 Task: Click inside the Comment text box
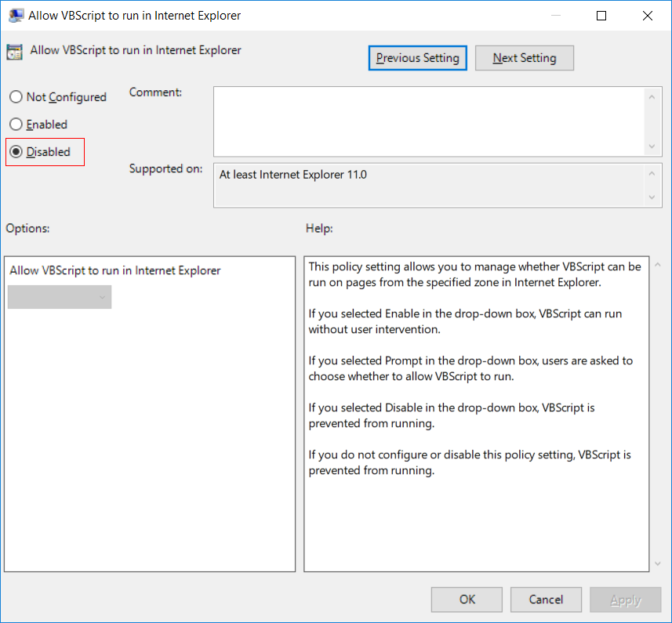pyautogui.click(x=429, y=121)
